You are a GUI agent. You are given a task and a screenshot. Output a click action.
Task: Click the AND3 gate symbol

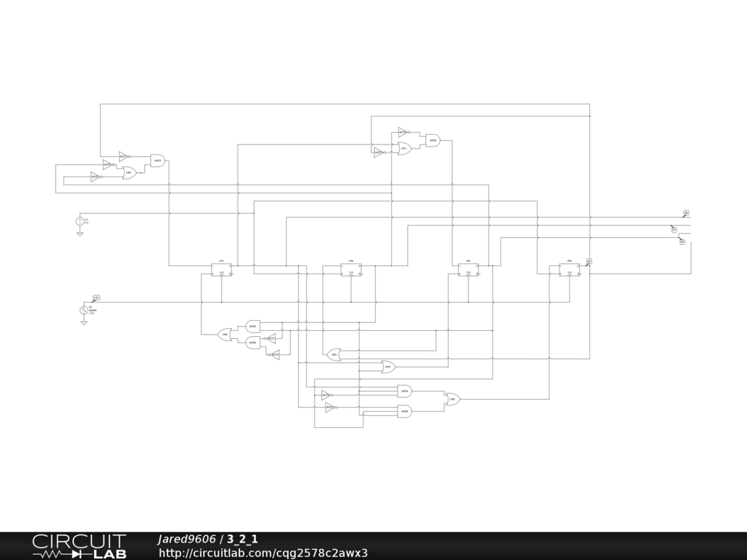point(253,326)
